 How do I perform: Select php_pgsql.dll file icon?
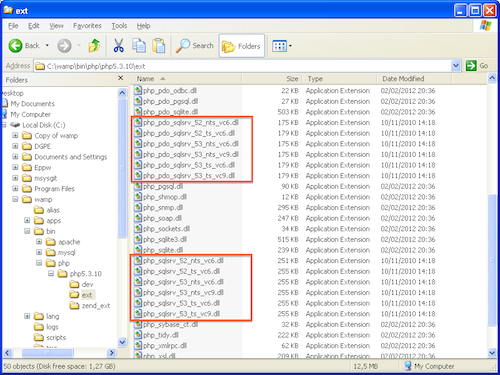click(x=138, y=186)
